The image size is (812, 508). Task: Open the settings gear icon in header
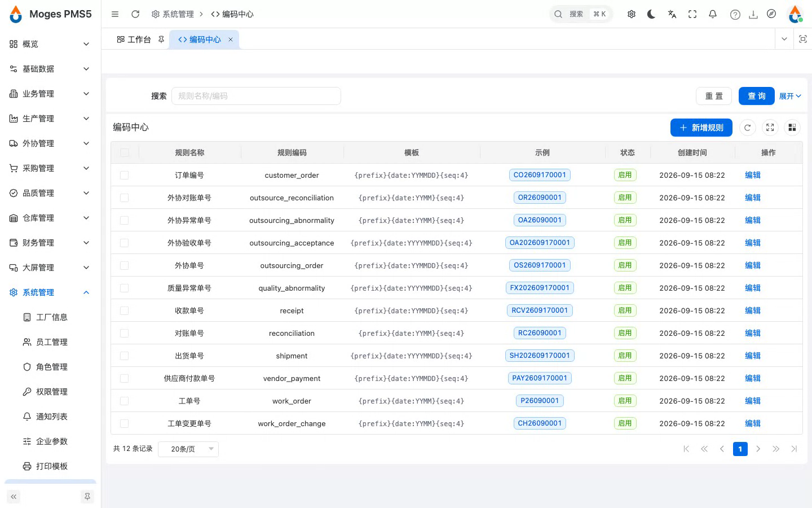click(632, 14)
